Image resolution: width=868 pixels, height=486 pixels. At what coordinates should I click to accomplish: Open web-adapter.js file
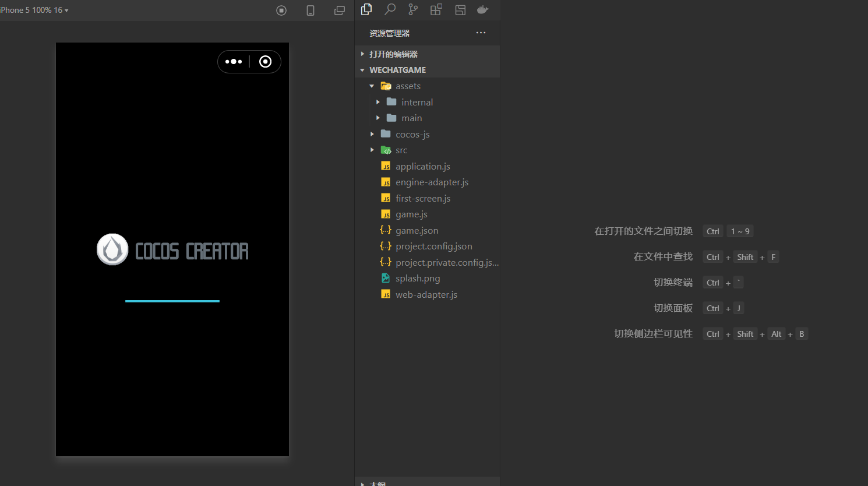(427, 294)
